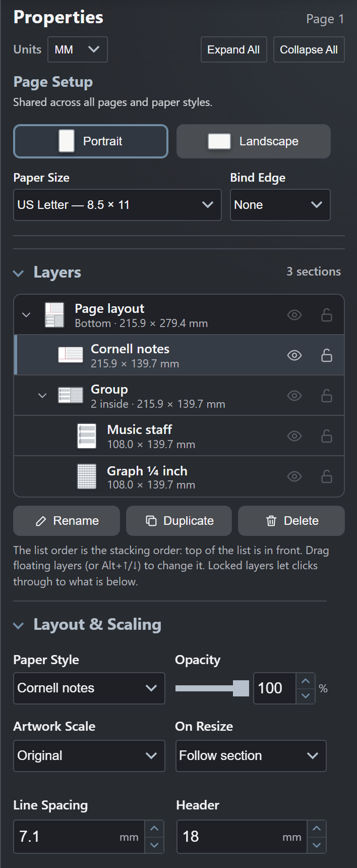
Task: Toggle lock on Group layer
Action: point(327,396)
